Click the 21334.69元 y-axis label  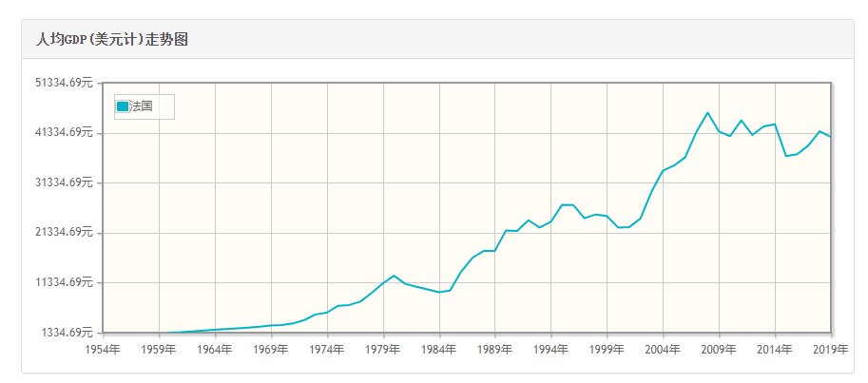pos(64,232)
